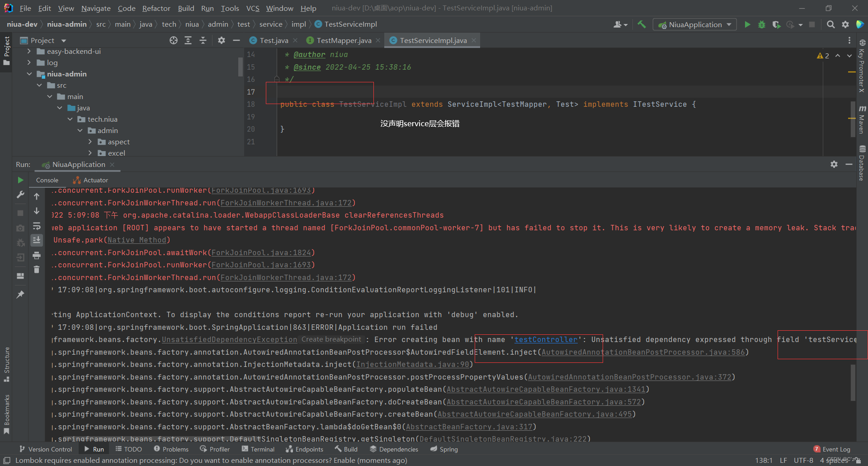Collapse niua-admin module
Screen dimensions: 868x466
pos(29,74)
